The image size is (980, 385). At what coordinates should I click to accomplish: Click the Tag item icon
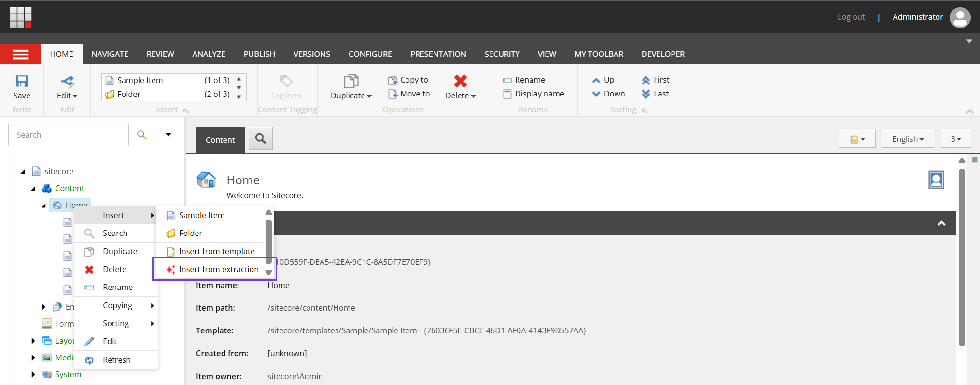286,81
